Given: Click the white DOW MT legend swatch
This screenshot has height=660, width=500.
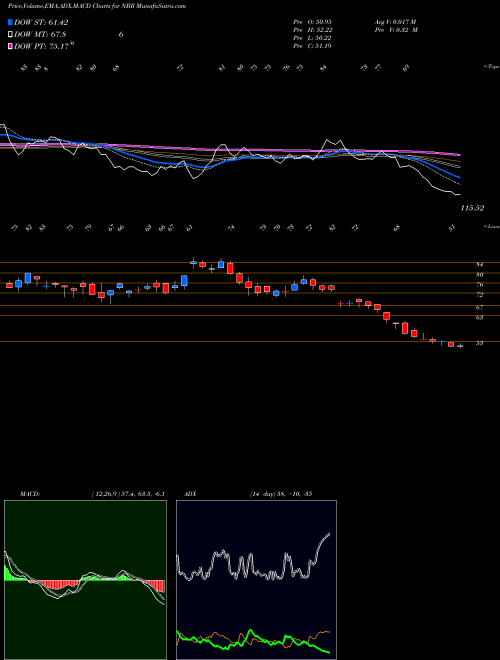Looking at the screenshot, I should point(11,35).
